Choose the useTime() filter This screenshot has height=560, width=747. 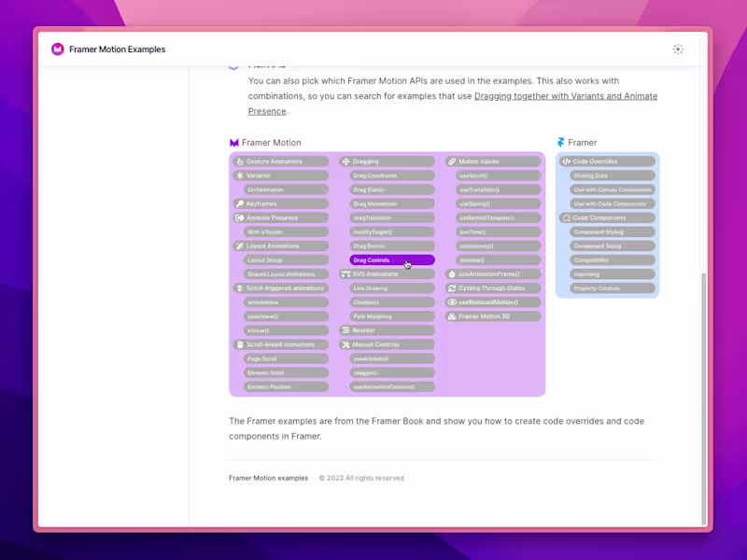pyautogui.click(x=499, y=231)
